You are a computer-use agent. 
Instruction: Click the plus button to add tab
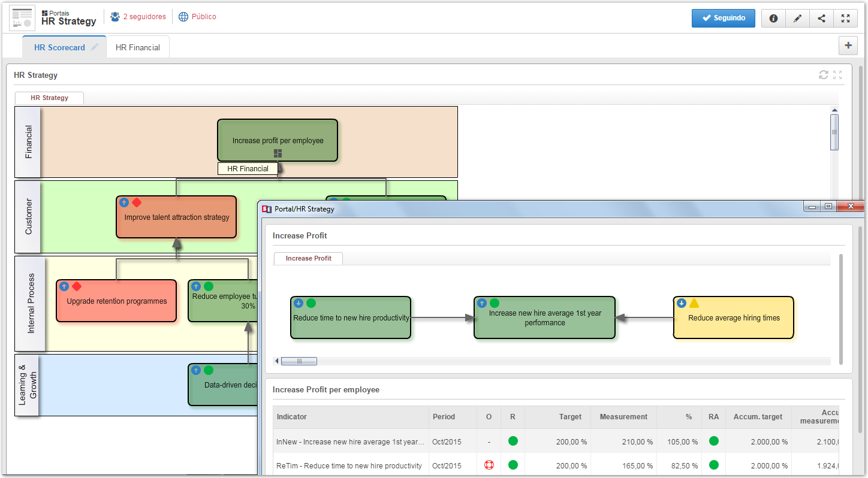(848, 45)
